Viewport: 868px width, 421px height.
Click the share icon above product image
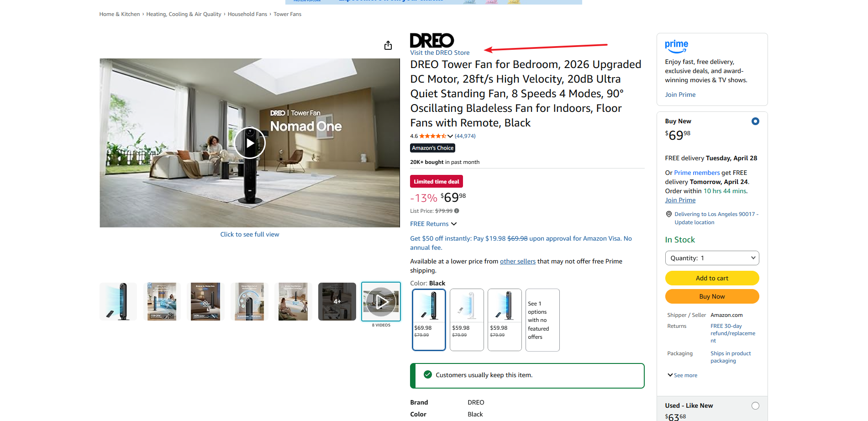tap(388, 45)
